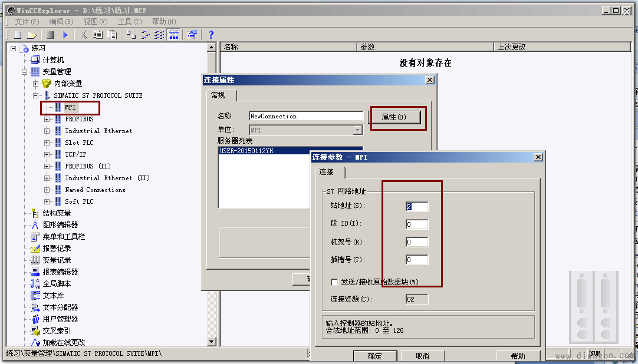Open the Global Script (全局脚本) editor
This screenshot has height=364, width=638.
(x=60, y=283)
